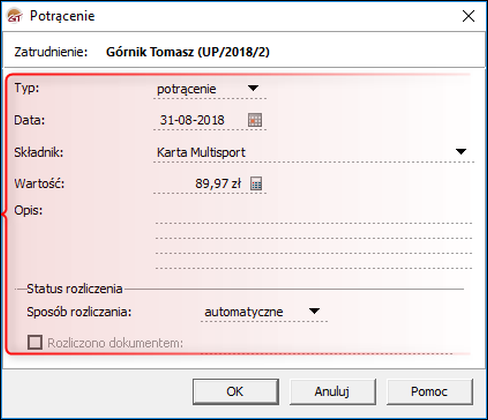
Task: Close the Potrącenie dialog window
Action: click(x=468, y=16)
